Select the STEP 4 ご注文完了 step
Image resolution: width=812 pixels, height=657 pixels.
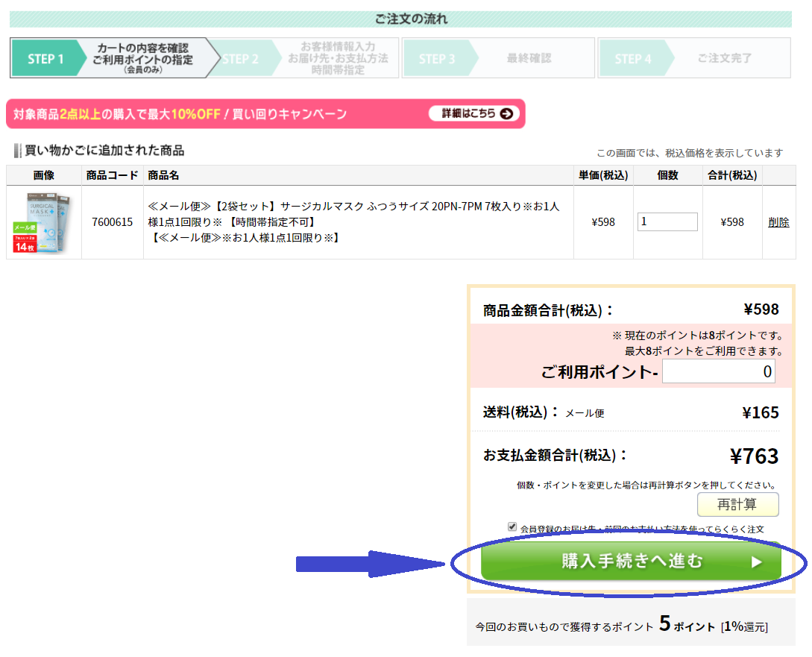(x=693, y=58)
